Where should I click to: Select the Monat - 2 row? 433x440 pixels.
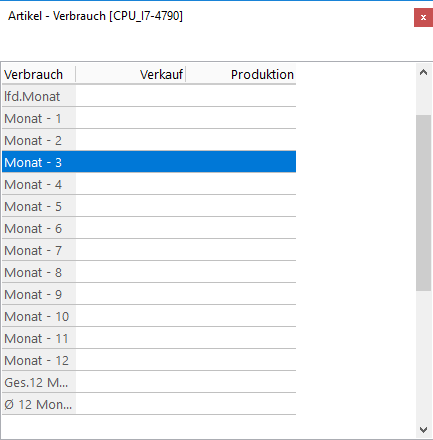[149, 140]
